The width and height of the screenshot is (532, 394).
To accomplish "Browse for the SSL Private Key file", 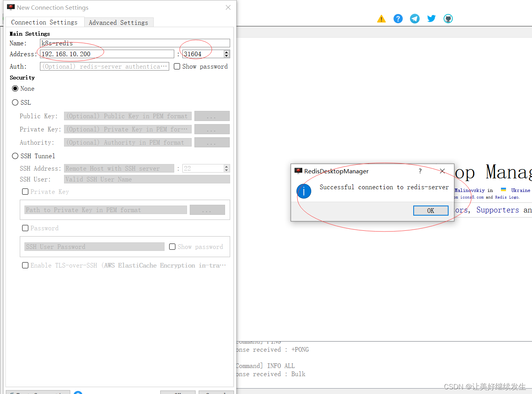I will coord(212,129).
